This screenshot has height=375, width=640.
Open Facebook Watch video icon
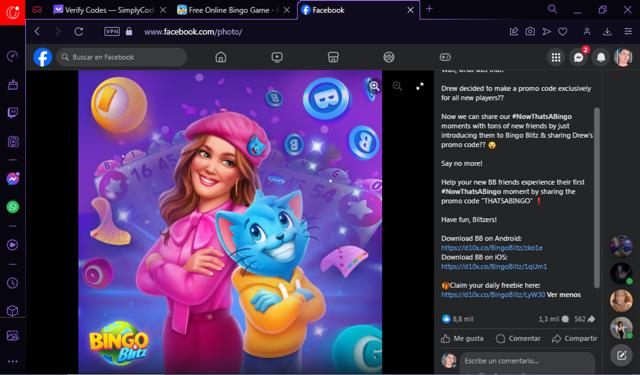tap(277, 57)
